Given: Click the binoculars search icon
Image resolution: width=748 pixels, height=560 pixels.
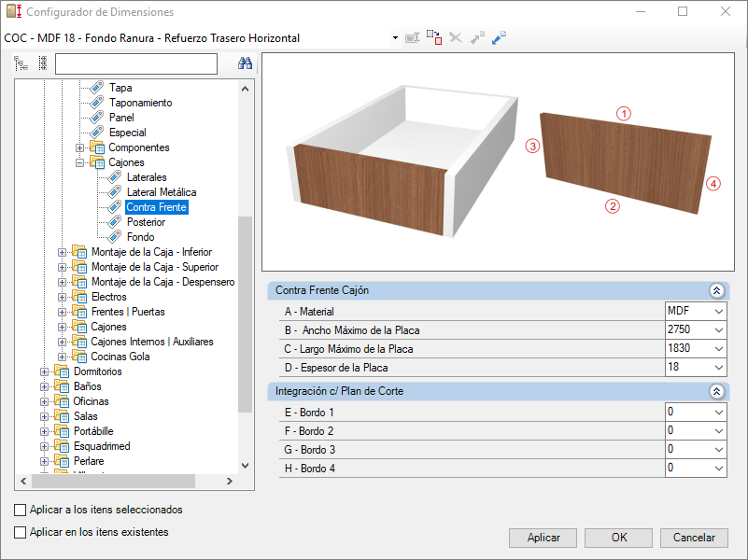Looking at the screenshot, I should point(246,63).
